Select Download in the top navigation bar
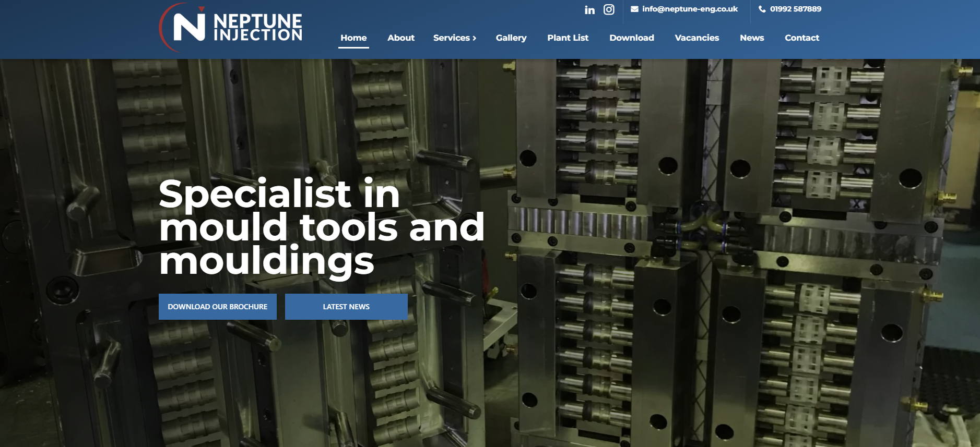980x447 pixels. coord(631,38)
